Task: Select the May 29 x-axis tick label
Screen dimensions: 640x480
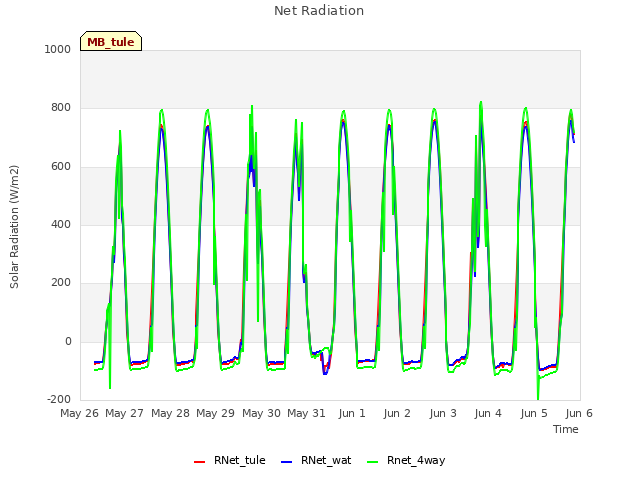Action: [x=216, y=413]
